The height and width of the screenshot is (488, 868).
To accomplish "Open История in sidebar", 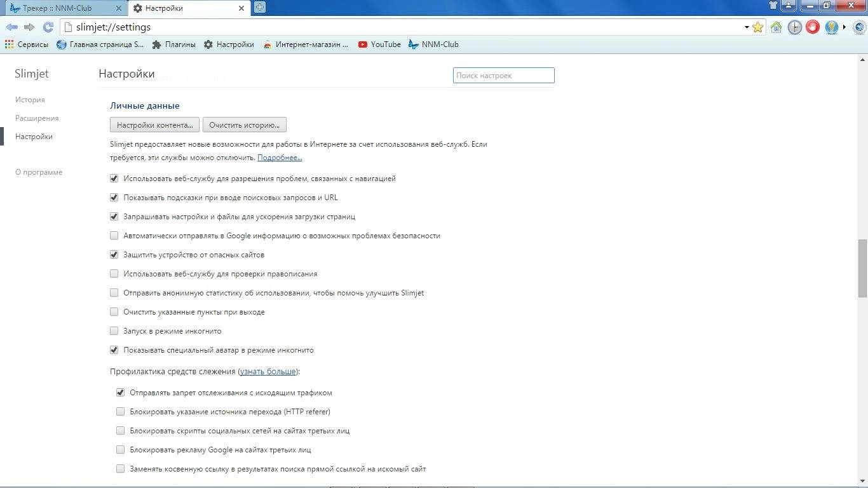I will click(30, 100).
